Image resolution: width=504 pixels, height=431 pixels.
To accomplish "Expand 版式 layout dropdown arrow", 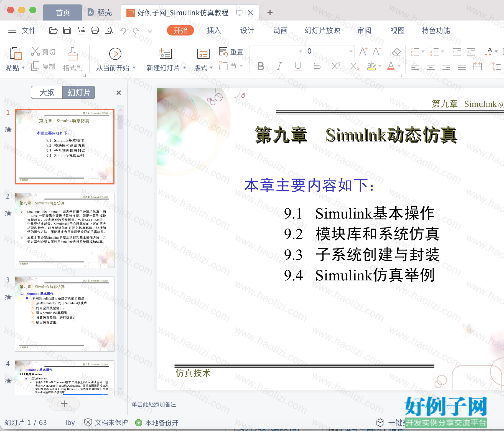I will (x=211, y=67).
